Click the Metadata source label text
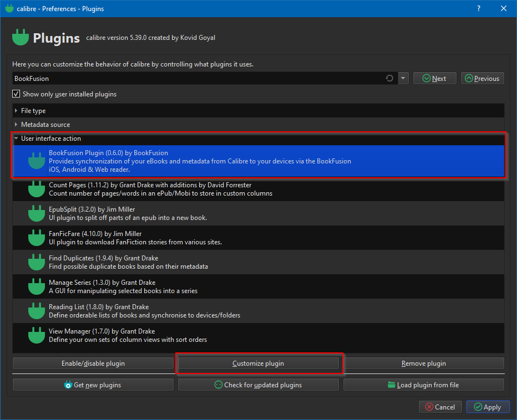 [x=45, y=125]
